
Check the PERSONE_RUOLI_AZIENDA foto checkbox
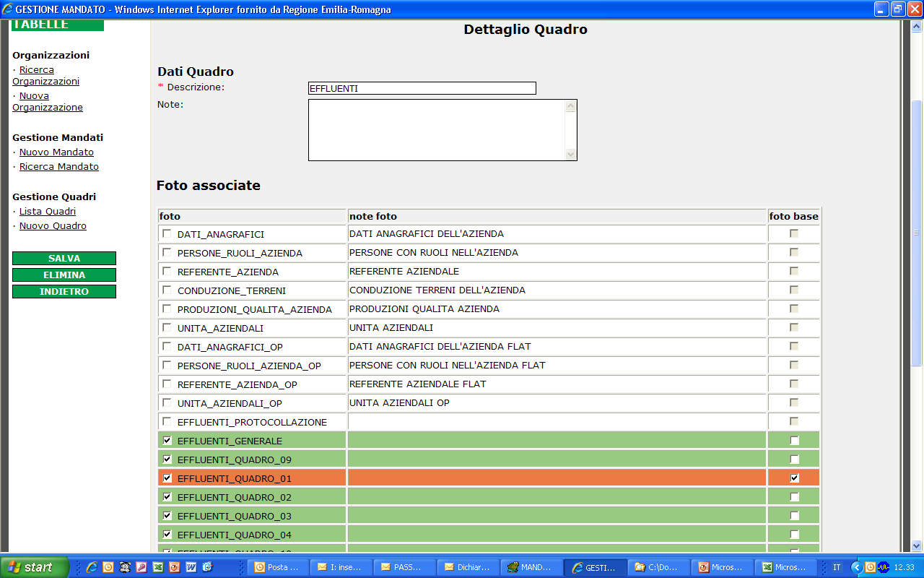pyautogui.click(x=167, y=252)
